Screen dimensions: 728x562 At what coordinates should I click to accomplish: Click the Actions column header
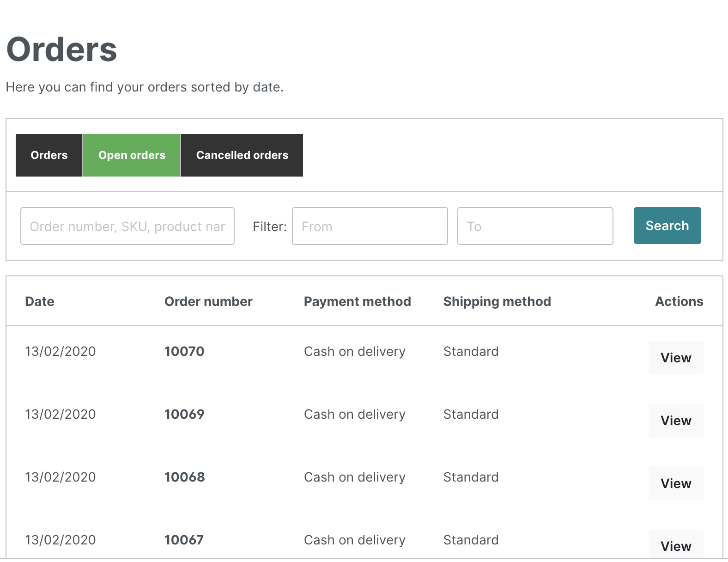[679, 301]
